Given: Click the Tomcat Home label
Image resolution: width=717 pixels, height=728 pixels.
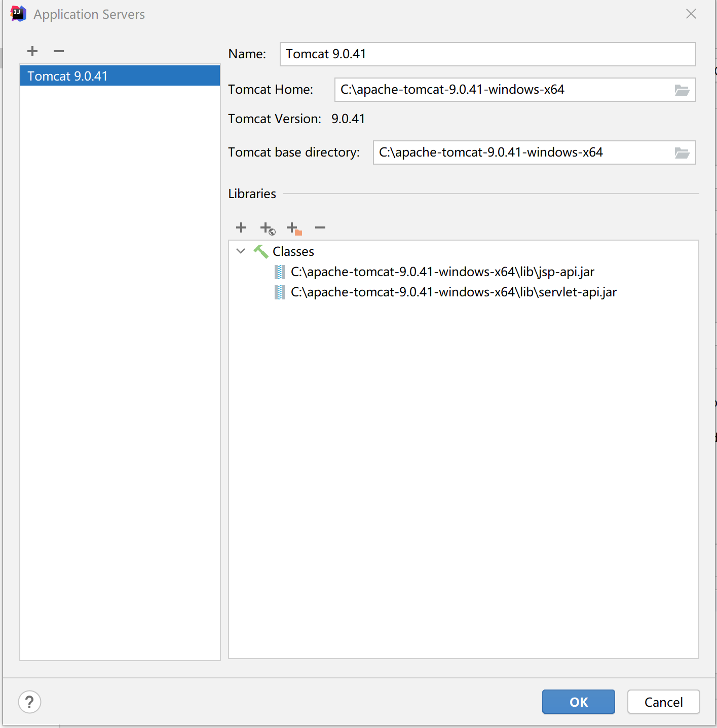Looking at the screenshot, I should coord(271,90).
